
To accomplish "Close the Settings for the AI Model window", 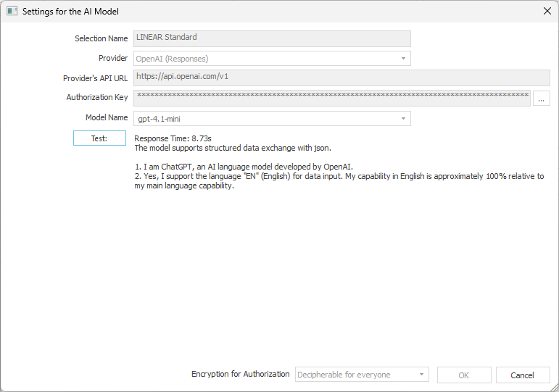I will [x=547, y=11].
